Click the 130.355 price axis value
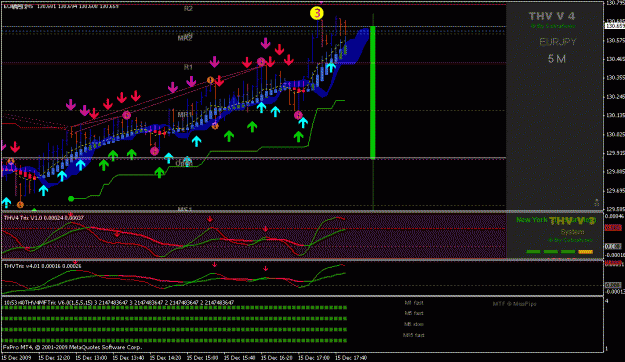 point(615,78)
